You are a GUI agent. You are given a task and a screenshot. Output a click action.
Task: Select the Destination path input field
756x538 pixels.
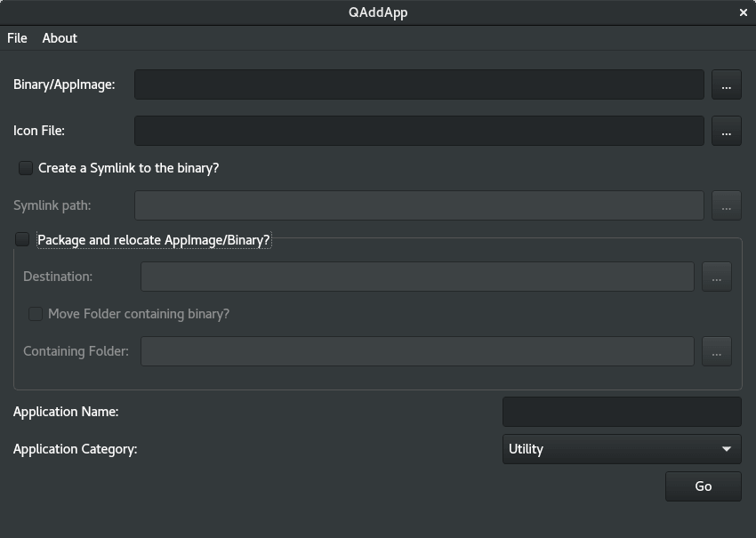pyautogui.click(x=416, y=277)
